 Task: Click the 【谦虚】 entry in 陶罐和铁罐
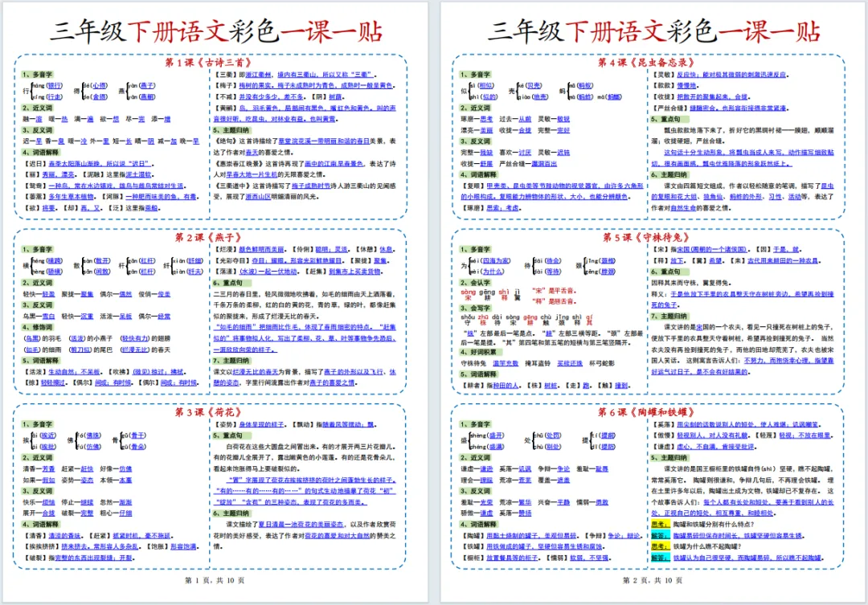point(703,446)
